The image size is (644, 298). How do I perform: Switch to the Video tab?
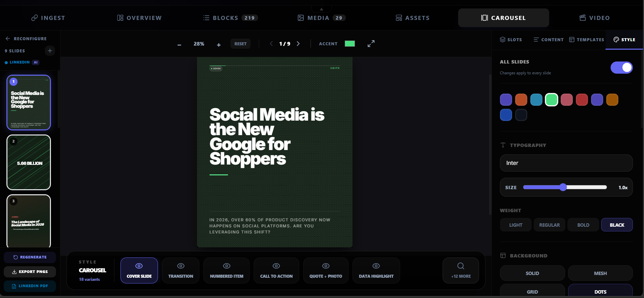(595, 18)
